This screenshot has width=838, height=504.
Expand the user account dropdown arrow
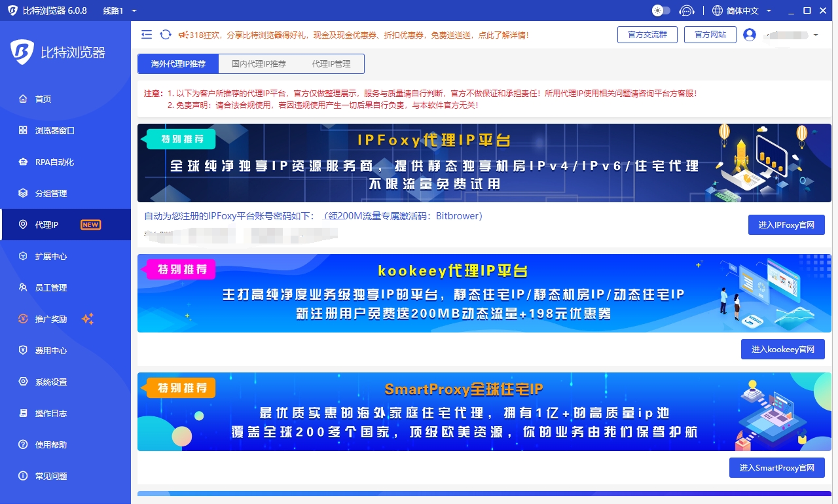816,35
